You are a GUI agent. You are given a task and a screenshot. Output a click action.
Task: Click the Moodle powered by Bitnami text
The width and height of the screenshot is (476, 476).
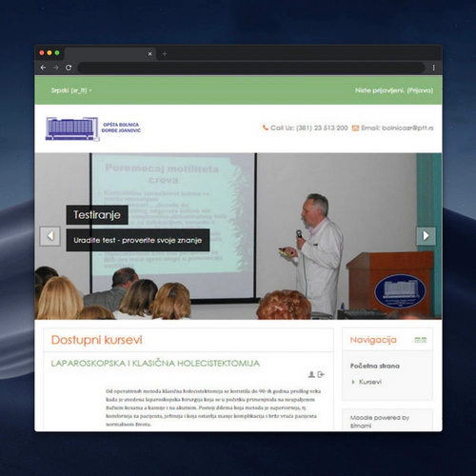380,422
